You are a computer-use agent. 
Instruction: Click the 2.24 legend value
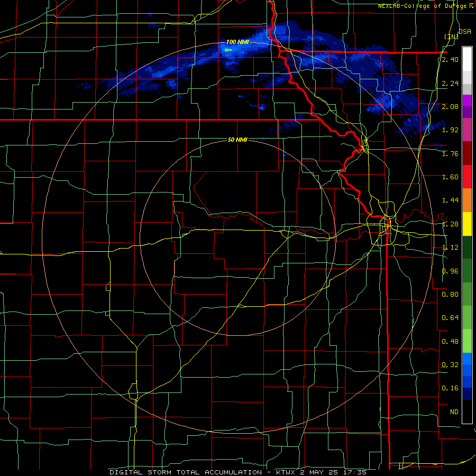[x=450, y=83]
